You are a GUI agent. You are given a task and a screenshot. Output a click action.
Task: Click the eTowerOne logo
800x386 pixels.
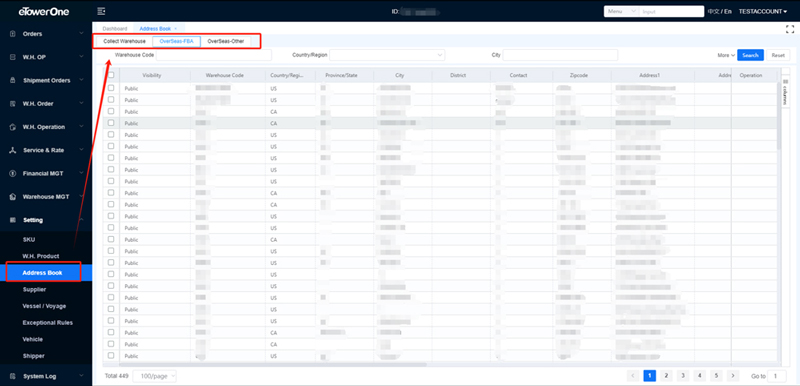[x=44, y=11]
